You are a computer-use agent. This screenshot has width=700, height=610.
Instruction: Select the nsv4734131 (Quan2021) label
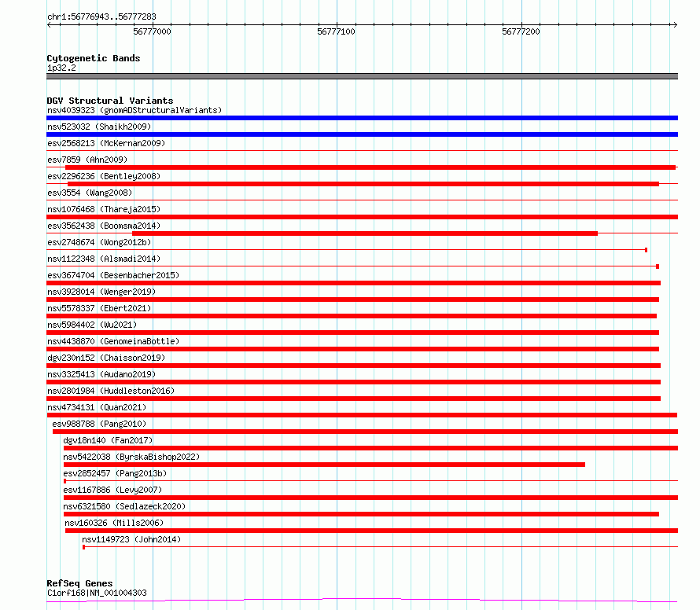click(x=97, y=407)
